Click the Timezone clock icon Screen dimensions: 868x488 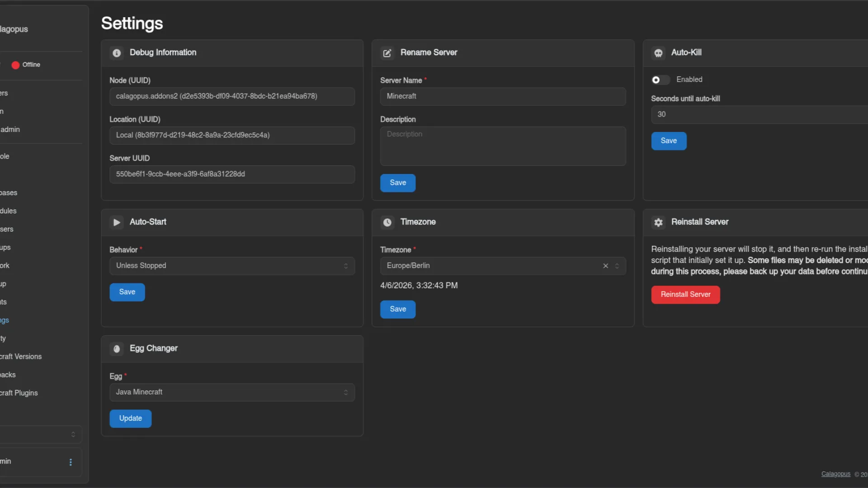tap(387, 222)
